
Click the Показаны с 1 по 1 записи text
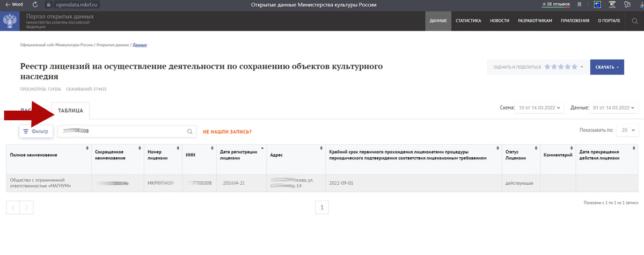pos(610,203)
